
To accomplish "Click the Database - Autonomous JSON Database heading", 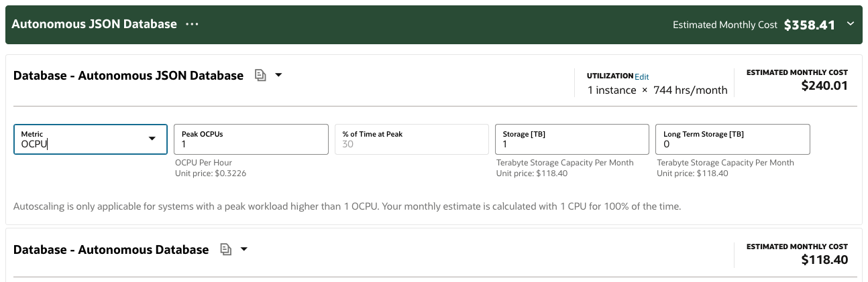I will pos(128,76).
